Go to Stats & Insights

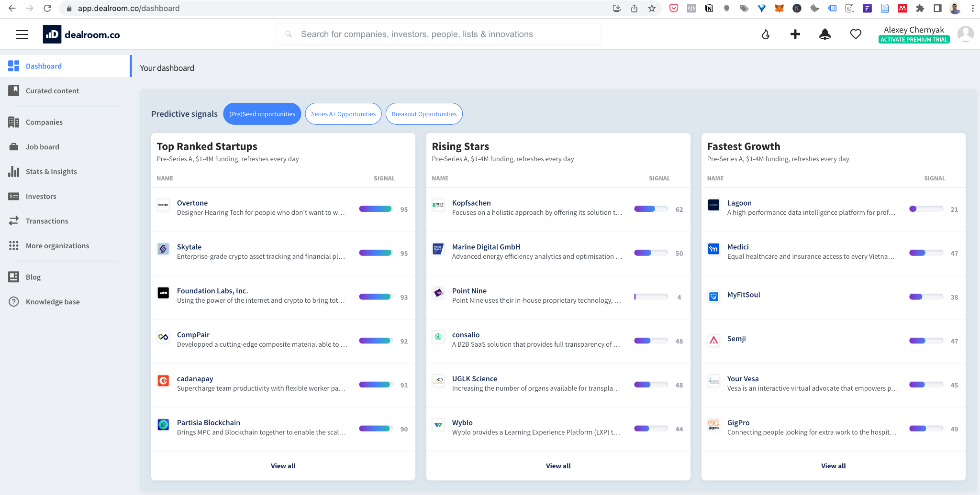51,172
